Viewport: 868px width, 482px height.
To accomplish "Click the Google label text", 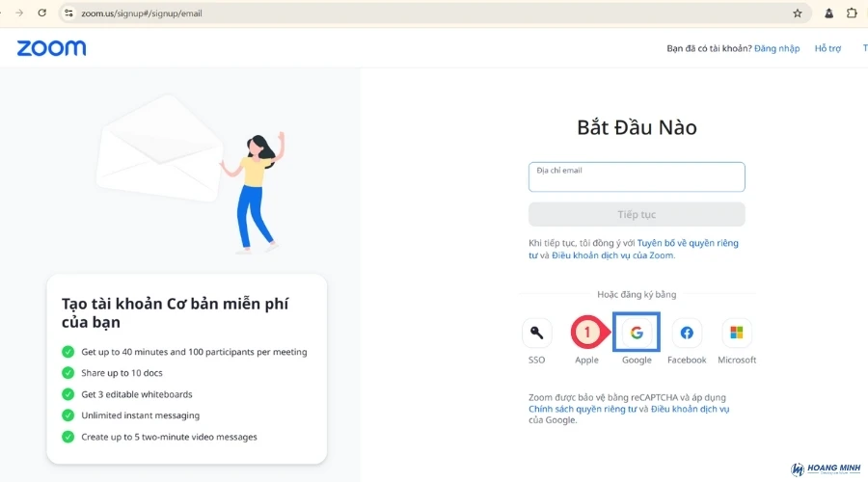I will [637, 360].
